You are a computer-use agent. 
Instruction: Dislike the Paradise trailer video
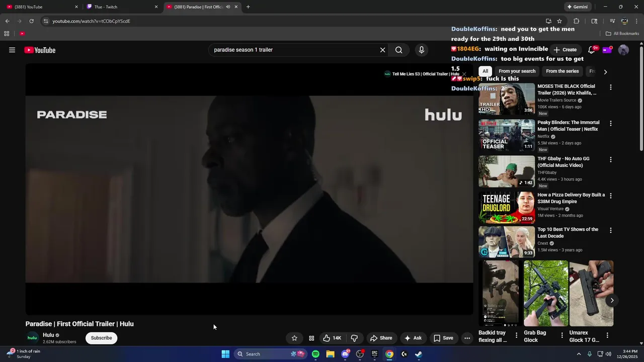354,338
